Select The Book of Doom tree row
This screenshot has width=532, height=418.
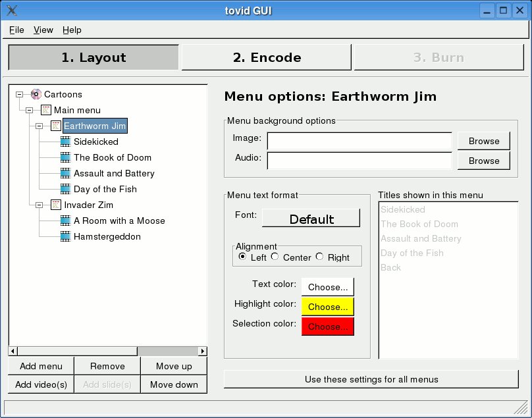pos(113,157)
